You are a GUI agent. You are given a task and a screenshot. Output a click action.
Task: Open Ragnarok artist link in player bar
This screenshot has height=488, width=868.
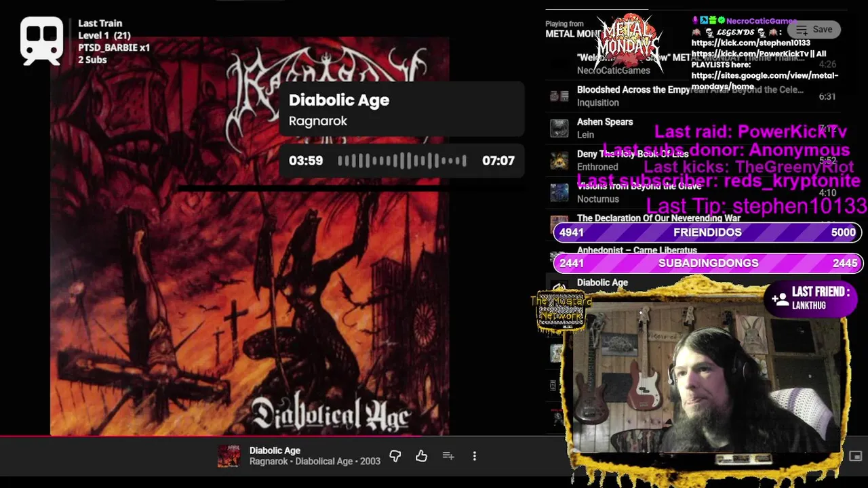tap(269, 462)
